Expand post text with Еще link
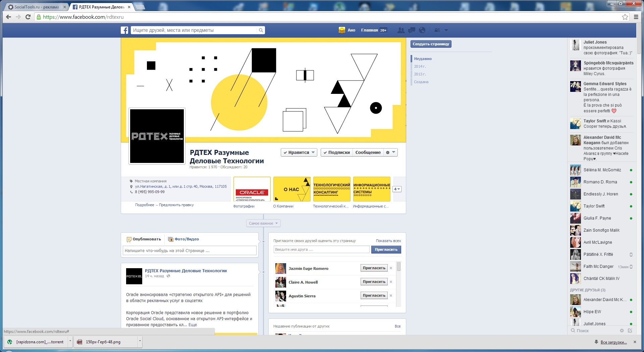Viewport: 644px width, 352px height. point(193,325)
